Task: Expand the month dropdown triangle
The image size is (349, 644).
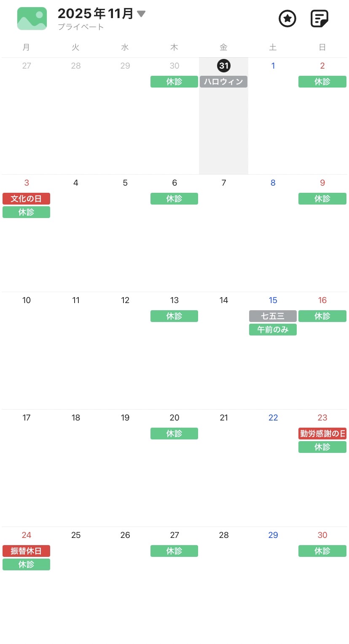Action: pos(141,14)
